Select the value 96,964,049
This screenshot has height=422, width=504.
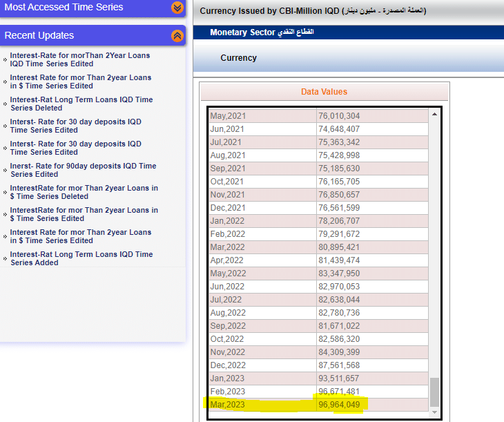[x=339, y=404]
